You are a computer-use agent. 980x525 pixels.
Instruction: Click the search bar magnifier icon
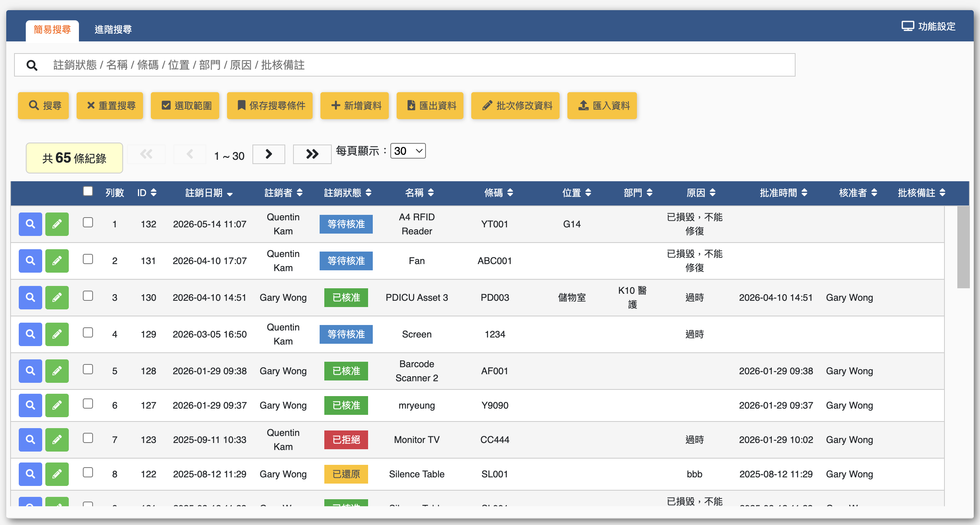[32, 65]
